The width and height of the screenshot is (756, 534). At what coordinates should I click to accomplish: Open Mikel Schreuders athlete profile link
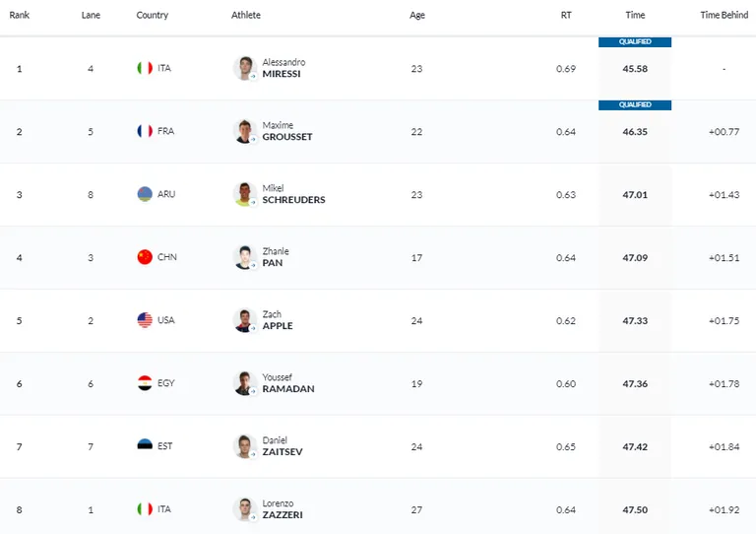(x=293, y=194)
